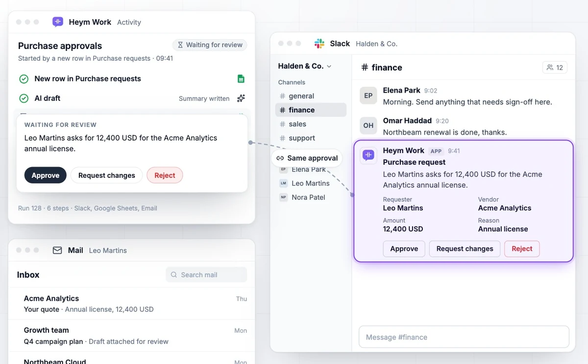Click the Requester value Leo Martins
Viewport: 588px width, 364px height.
pos(403,208)
